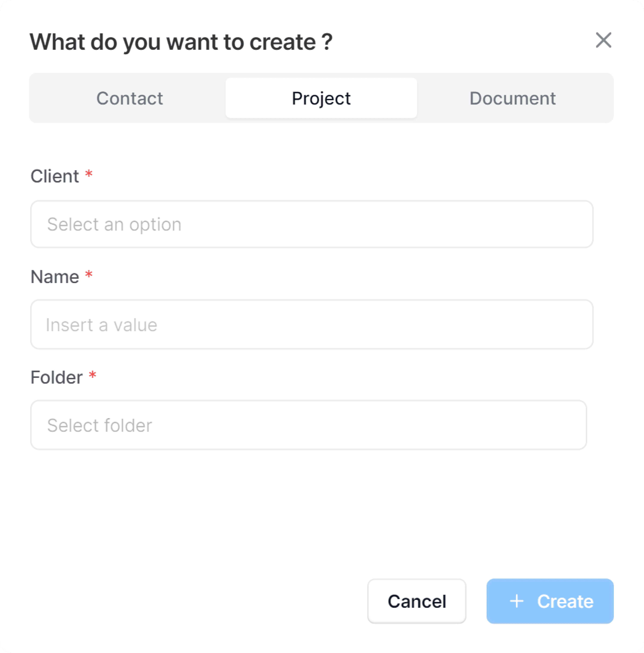Select the Project tab
The height and width of the screenshot is (653, 644).
pos(321,98)
